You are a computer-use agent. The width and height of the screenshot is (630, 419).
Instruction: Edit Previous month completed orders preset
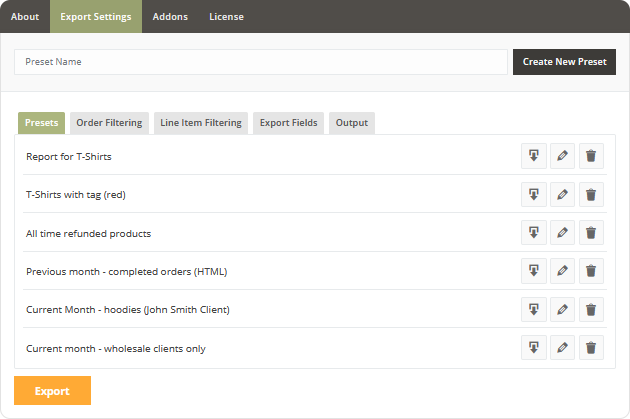[563, 271]
